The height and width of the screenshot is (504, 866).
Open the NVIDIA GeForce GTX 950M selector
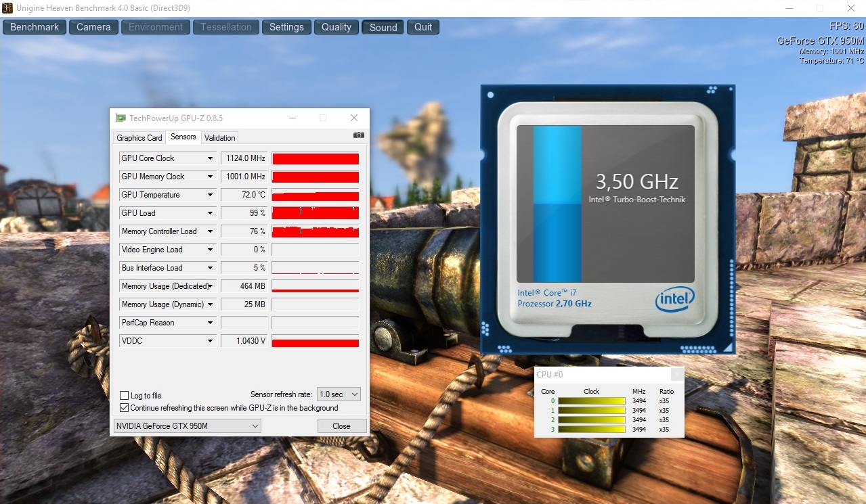187,426
